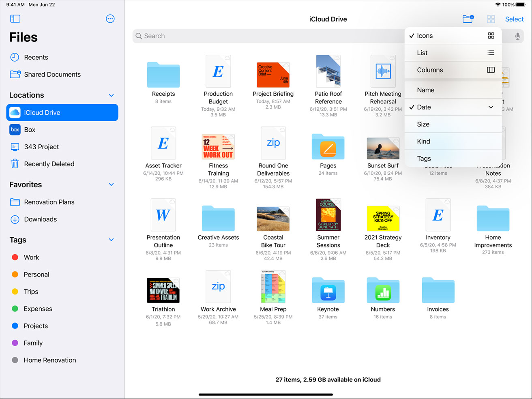Viewport: 532px width, 399px height.
Task: Click the red Work tag dot
Action: (x=15, y=257)
